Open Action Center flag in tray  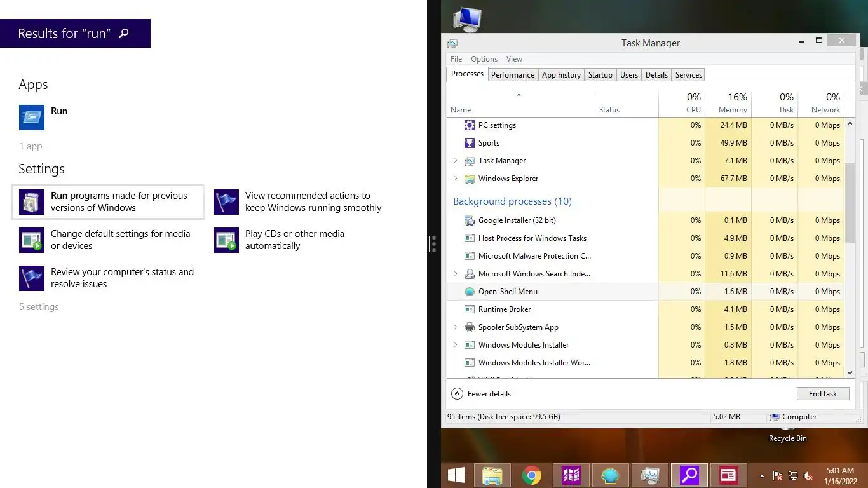point(777,476)
